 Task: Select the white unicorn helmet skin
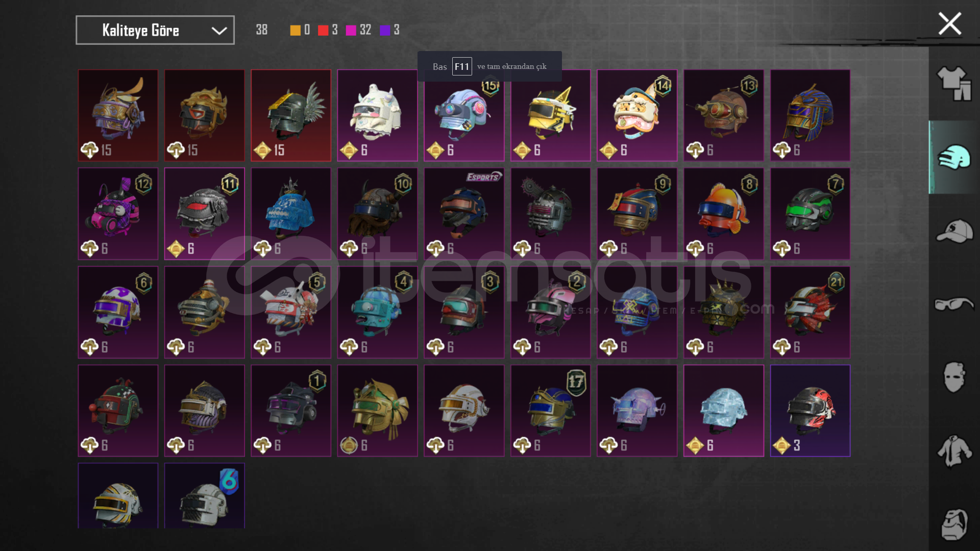click(x=377, y=115)
